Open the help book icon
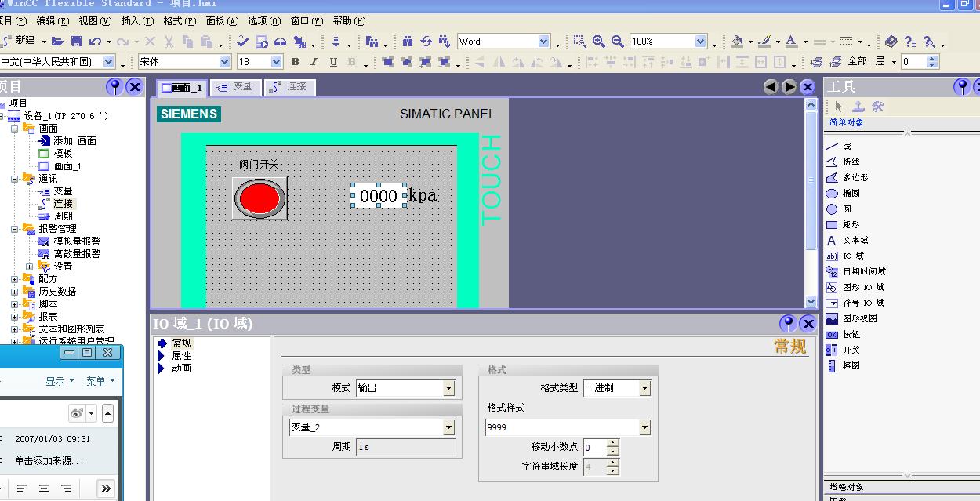980x501 pixels. (891, 41)
